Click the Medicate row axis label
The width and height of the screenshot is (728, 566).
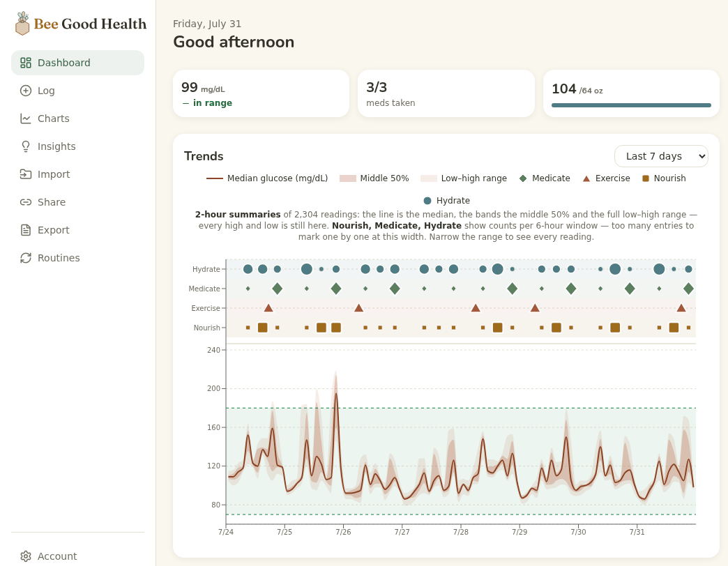(204, 289)
